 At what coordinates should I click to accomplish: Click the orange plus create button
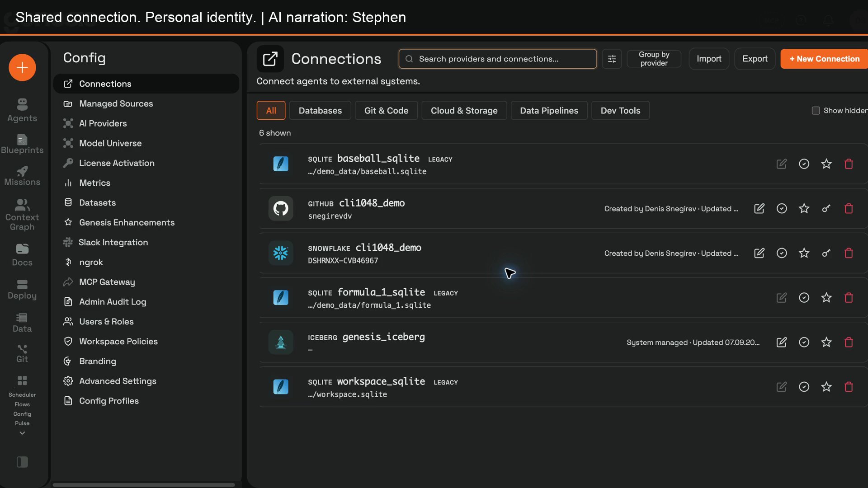tap(22, 67)
